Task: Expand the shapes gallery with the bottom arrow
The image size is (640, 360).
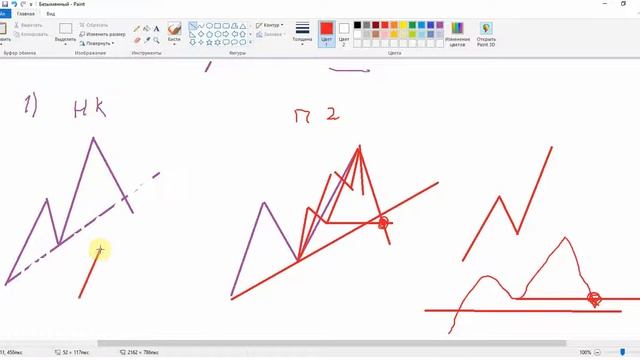Action: [x=250, y=42]
